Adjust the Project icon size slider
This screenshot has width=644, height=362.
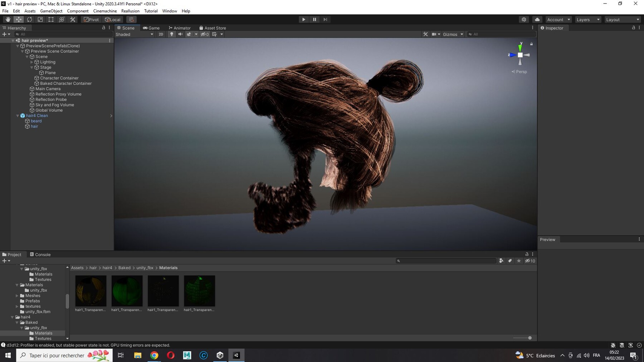523,338
